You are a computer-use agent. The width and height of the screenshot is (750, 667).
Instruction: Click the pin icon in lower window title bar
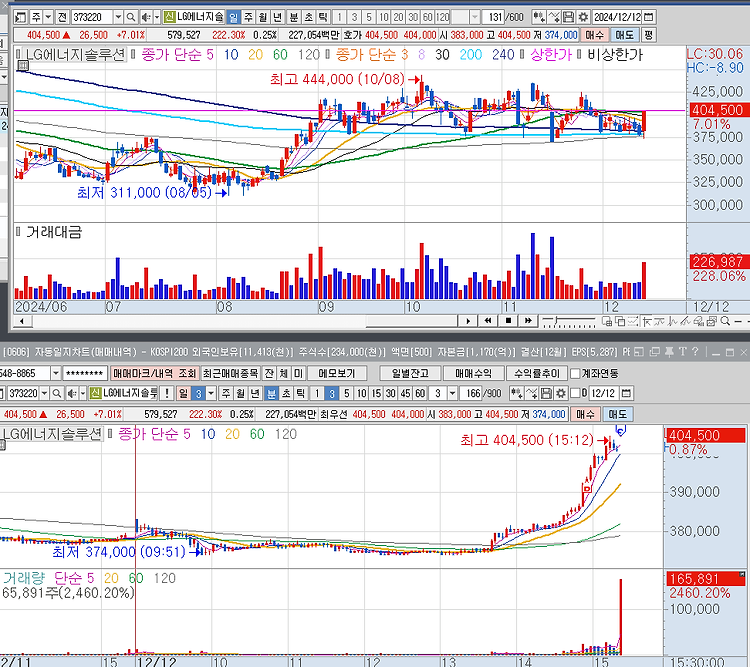[x=669, y=352]
